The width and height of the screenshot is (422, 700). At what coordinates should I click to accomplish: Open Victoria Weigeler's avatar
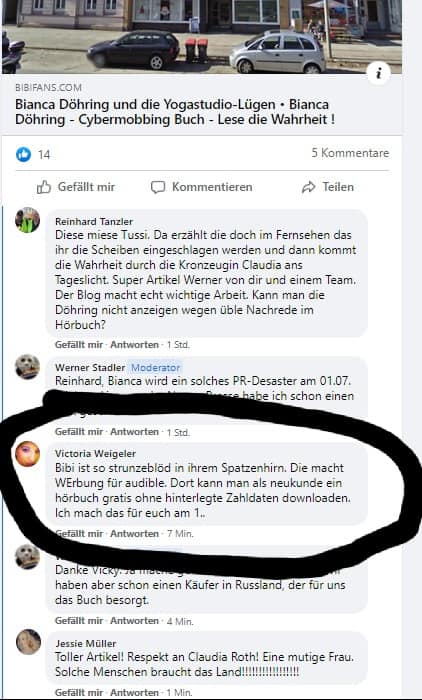28,454
